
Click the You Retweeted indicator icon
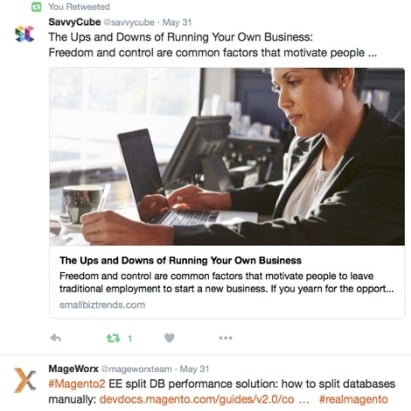tap(36, 6)
